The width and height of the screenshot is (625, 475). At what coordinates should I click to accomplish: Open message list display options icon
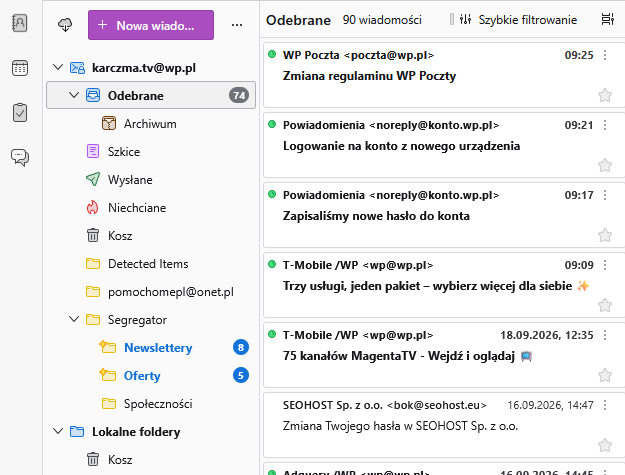[607, 19]
